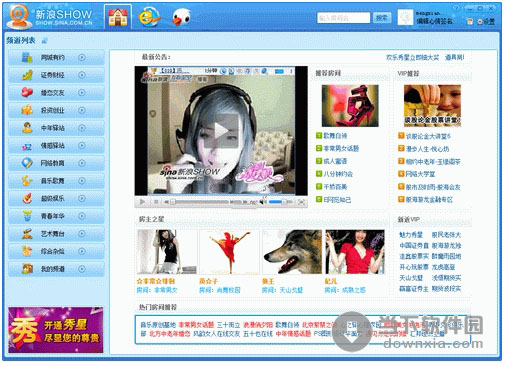This screenshot has width=507, height=366.
Task: Click the 投资创业 channel icon
Action: point(27,110)
